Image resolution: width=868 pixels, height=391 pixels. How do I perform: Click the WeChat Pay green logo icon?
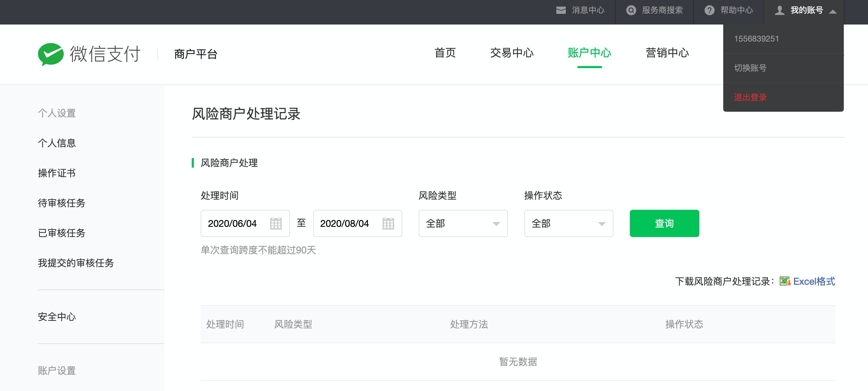[51, 54]
